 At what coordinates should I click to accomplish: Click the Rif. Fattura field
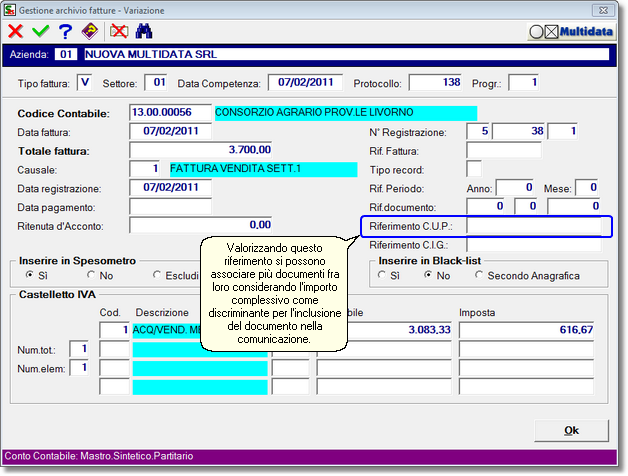point(504,151)
